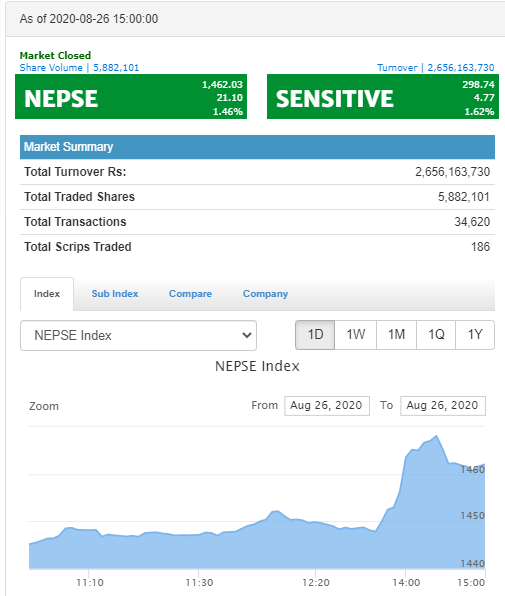
Task: Click the 1450 y-axis label
Action: [473, 516]
